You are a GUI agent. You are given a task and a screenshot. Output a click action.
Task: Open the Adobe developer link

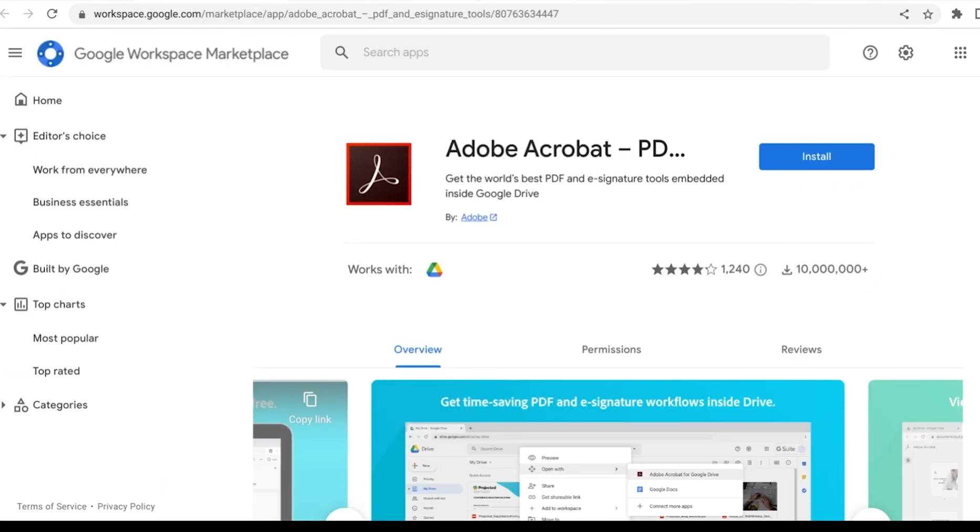point(474,217)
